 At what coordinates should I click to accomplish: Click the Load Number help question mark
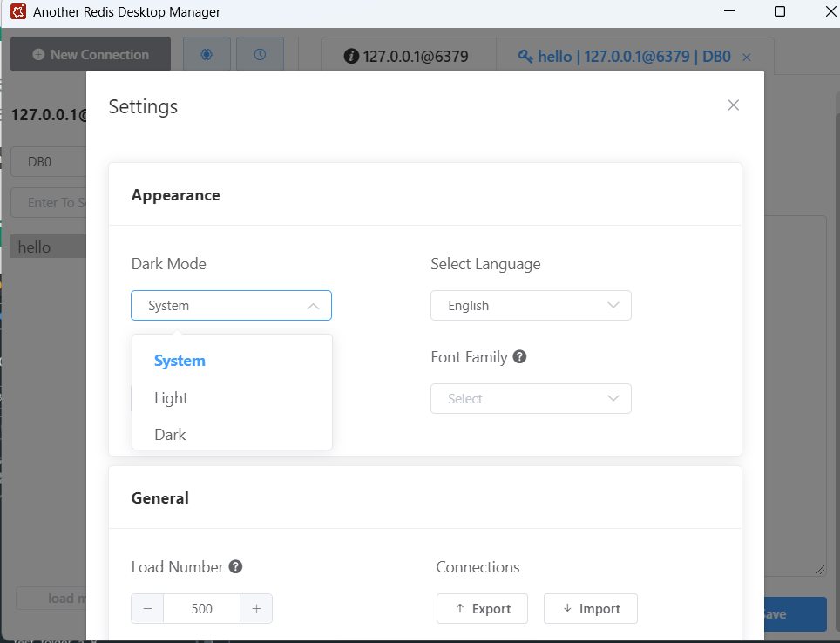(x=236, y=566)
